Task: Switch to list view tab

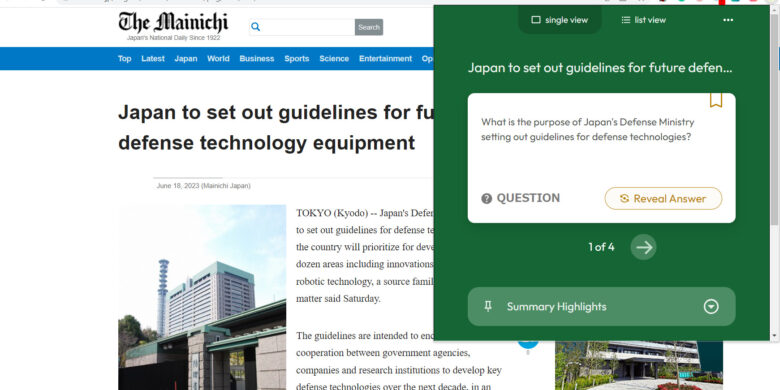Action: pyautogui.click(x=643, y=20)
